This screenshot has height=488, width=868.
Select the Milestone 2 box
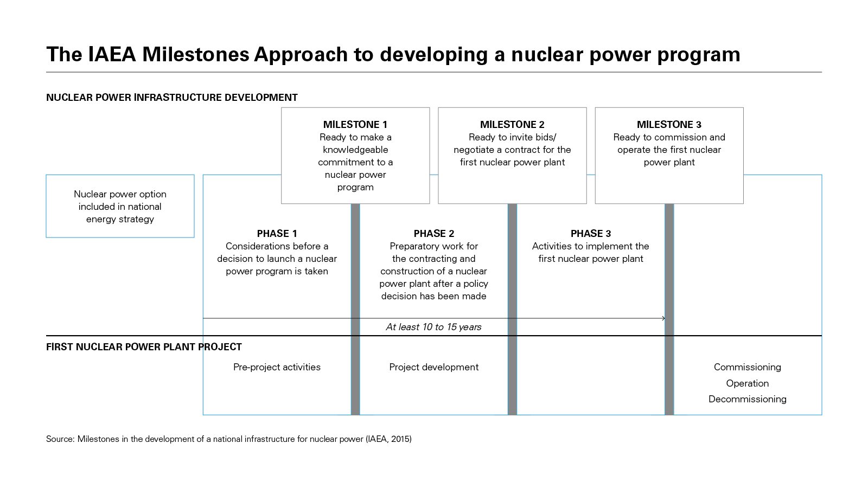point(512,156)
